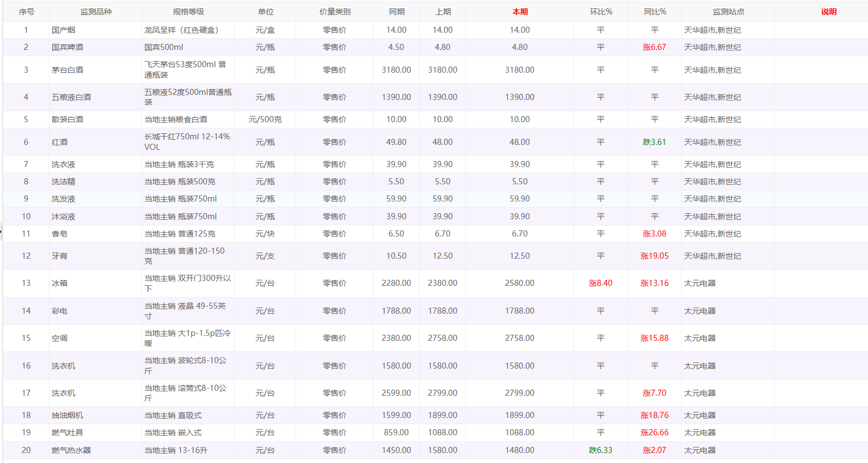868x463 pixels.
Task: Select the 燃气热水器 product cell
Action: click(x=96, y=450)
